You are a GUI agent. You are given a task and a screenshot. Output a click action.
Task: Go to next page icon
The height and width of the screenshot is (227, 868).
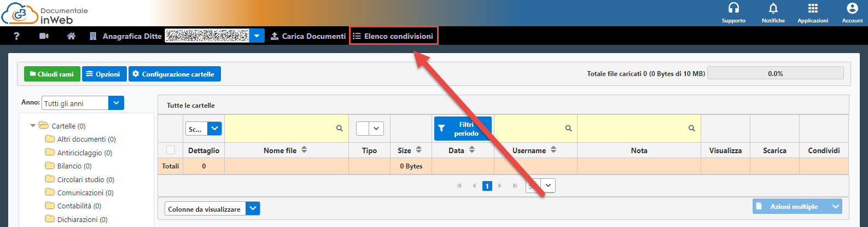tap(500, 186)
